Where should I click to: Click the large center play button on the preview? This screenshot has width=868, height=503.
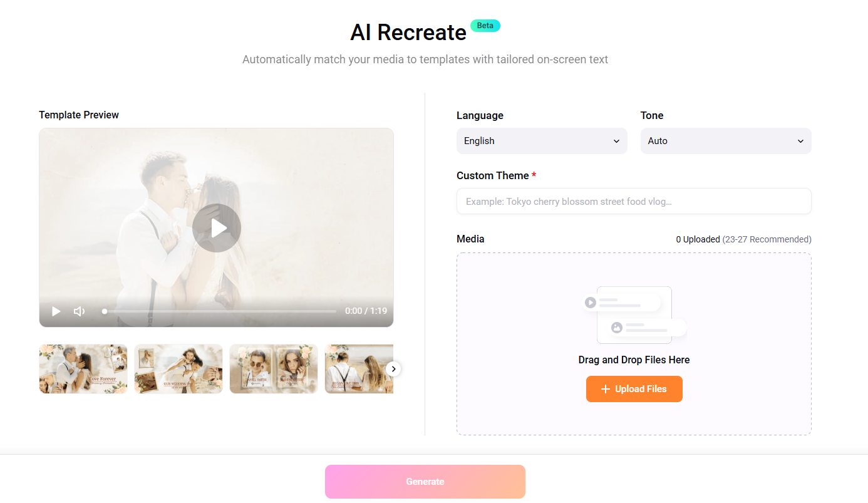coord(217,228)
